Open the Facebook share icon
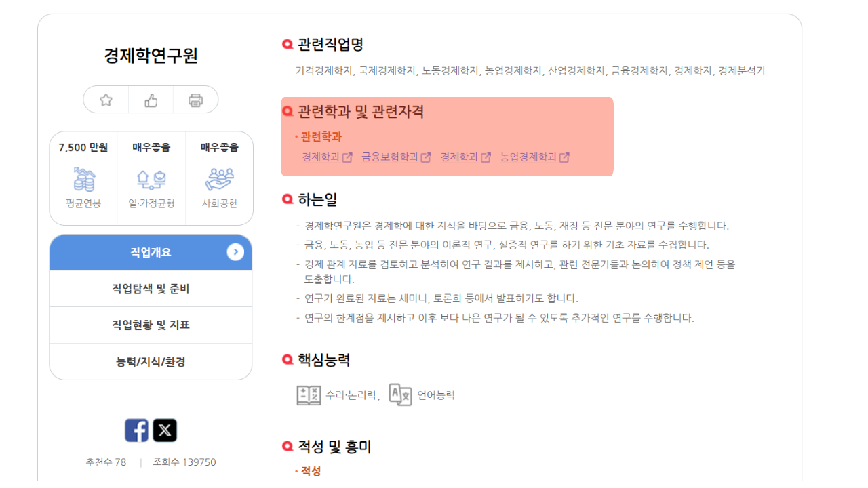This screenshot has height=488, width=868. (x=137, y=429)
